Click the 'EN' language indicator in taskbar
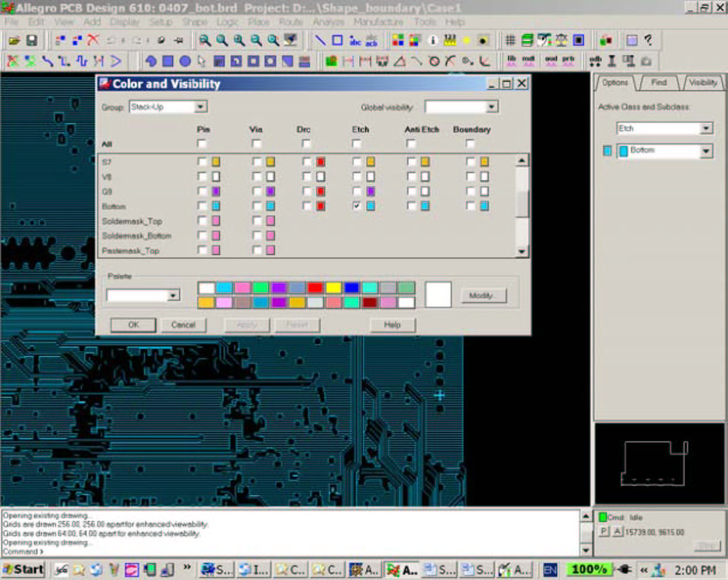 tap(550, 569)
